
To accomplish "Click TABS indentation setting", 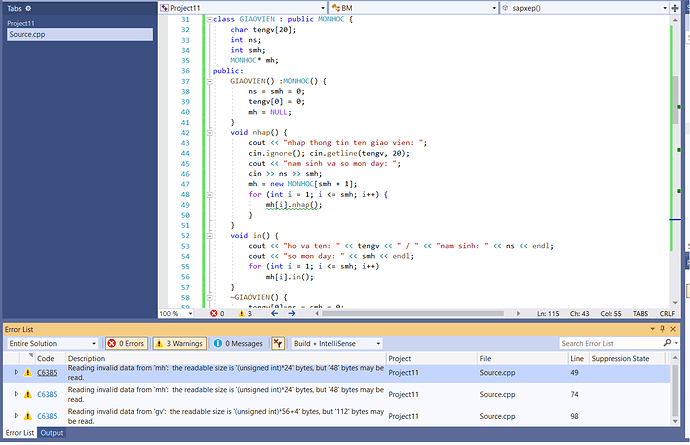I will pyautogui.click(x=640, y=313).
